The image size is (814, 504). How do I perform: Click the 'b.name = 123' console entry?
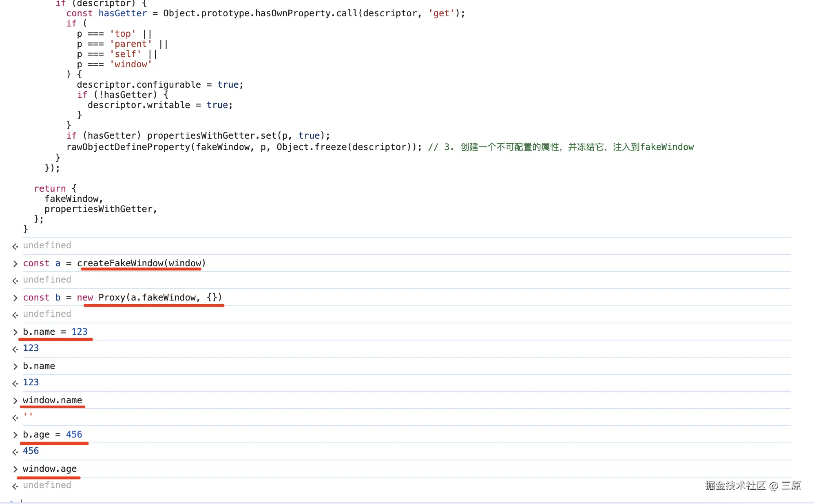[55, 332]
